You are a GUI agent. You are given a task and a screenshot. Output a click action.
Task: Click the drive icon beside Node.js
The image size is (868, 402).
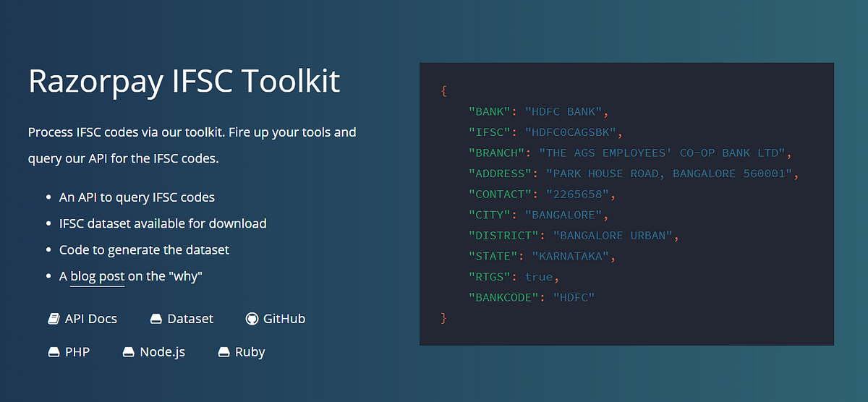click(x=129, y=352)
